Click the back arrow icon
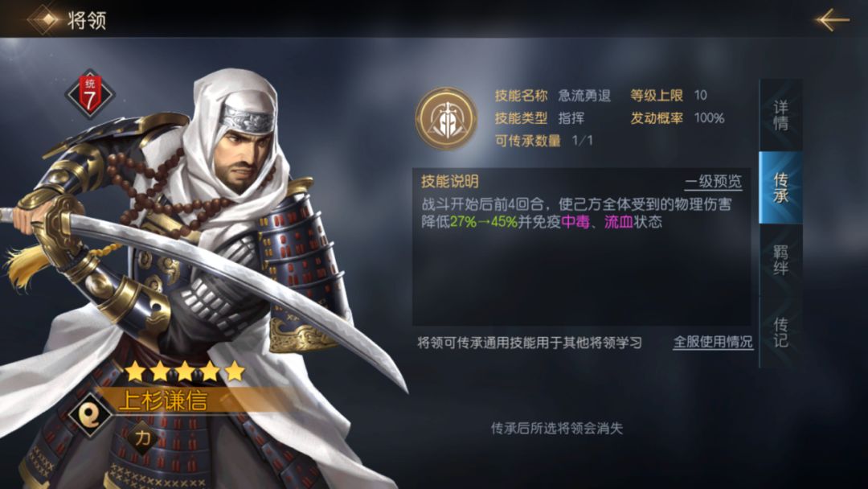 click(x=832, y=19)
